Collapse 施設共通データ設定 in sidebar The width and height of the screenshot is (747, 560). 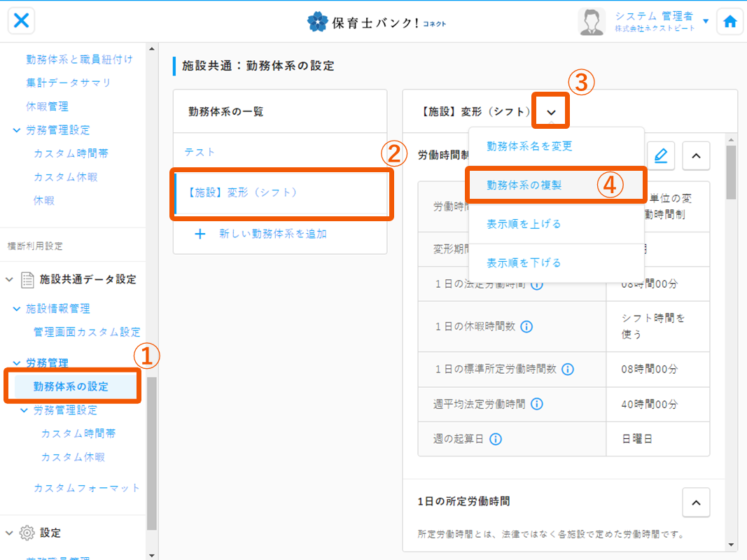point(10,279)
